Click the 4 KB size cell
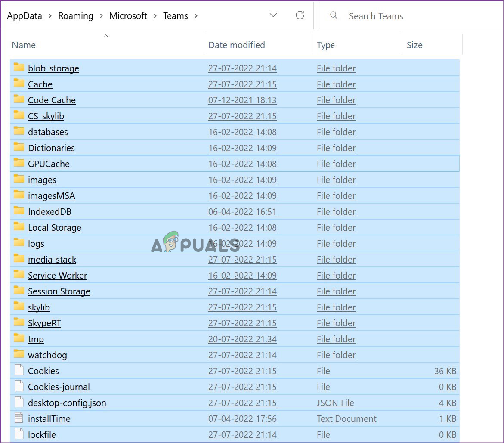 tap(448, 403)
